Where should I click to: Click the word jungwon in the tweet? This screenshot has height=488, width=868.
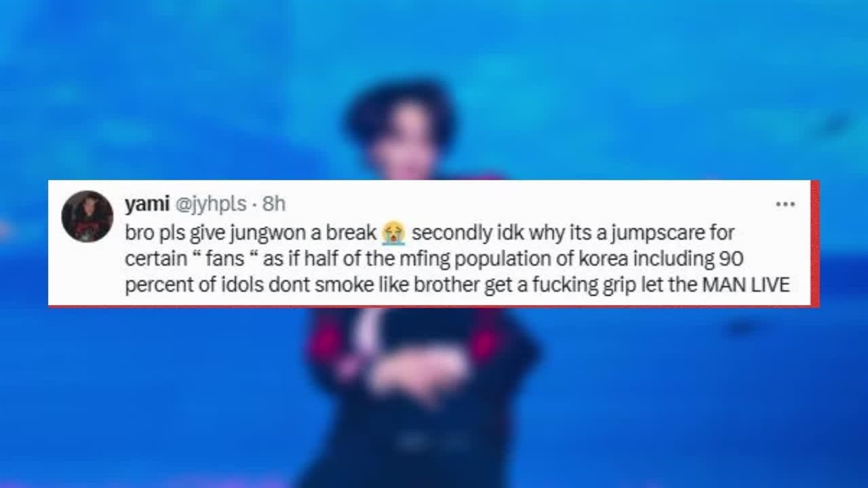coord(259,233)
